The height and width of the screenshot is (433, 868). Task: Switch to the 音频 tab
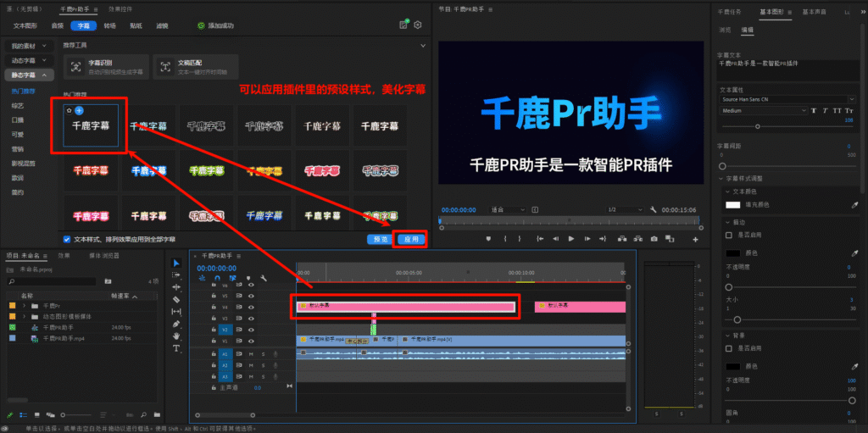click(58, 25)
